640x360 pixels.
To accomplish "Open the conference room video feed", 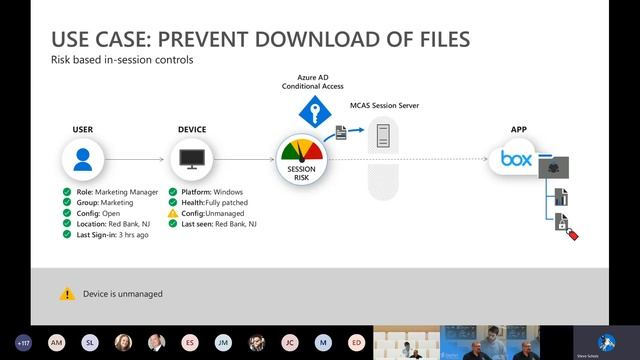I will tap(407, 342).
